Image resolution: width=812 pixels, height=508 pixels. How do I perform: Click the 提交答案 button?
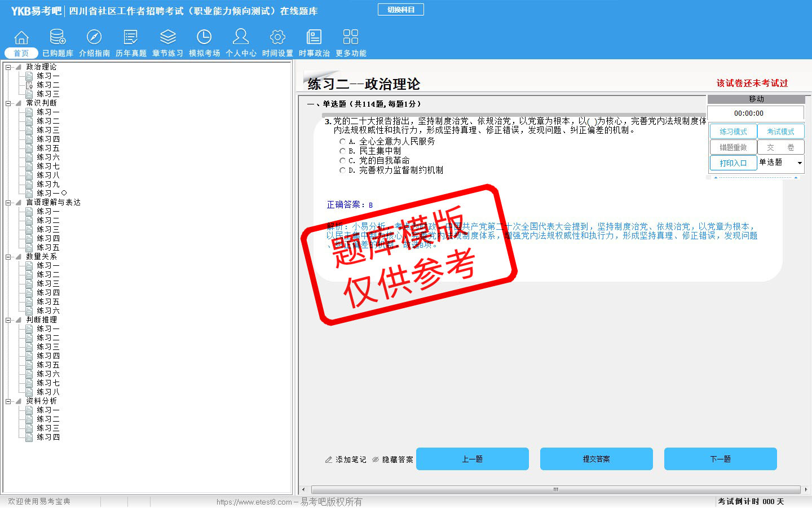tap(597, 459)
